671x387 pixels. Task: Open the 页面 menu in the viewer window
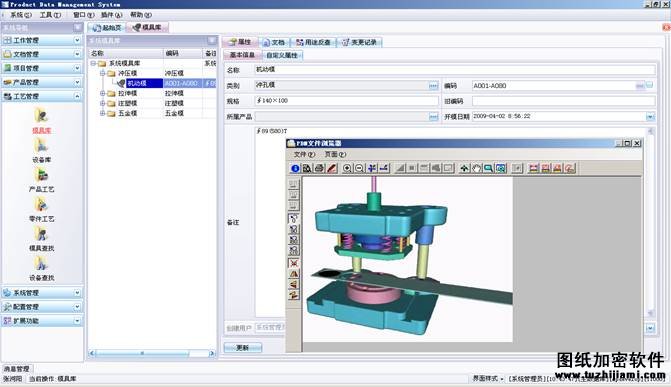(x=335, y=154)
